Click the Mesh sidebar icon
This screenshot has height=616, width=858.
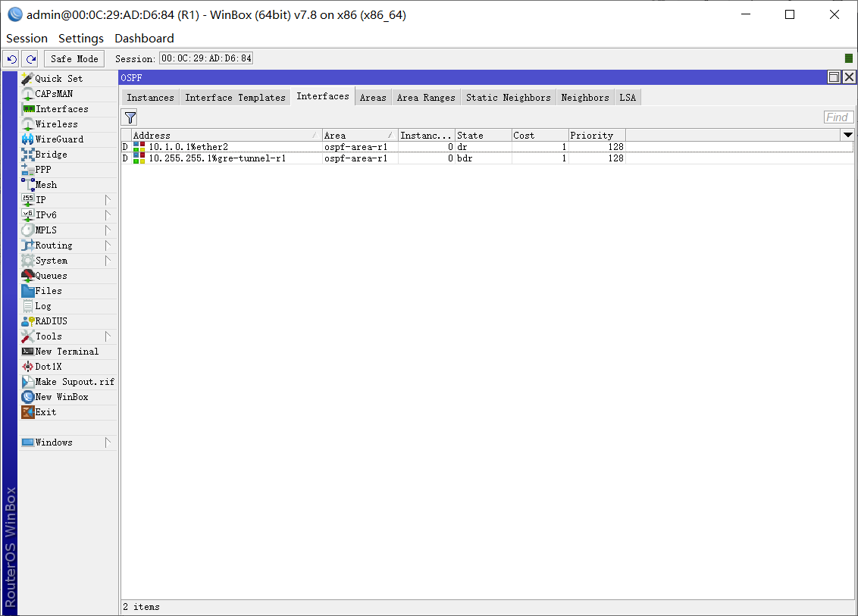coord(27,185)
